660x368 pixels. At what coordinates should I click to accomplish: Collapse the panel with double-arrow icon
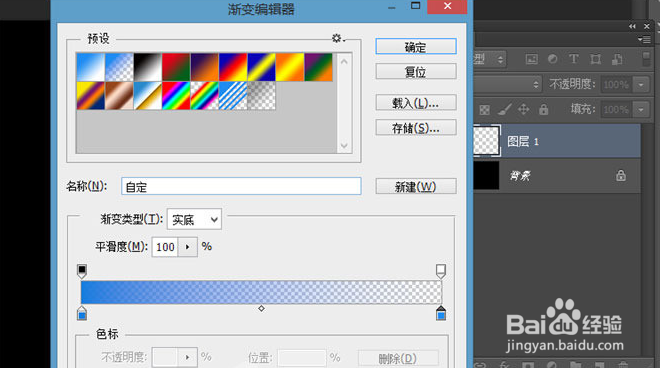click(x=632, y=26)
